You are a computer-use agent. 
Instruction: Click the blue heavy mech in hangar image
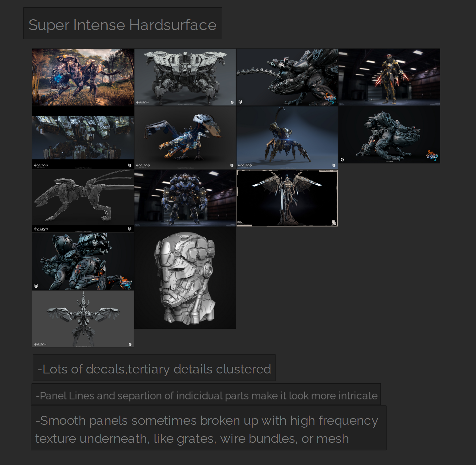pos(185,198)
